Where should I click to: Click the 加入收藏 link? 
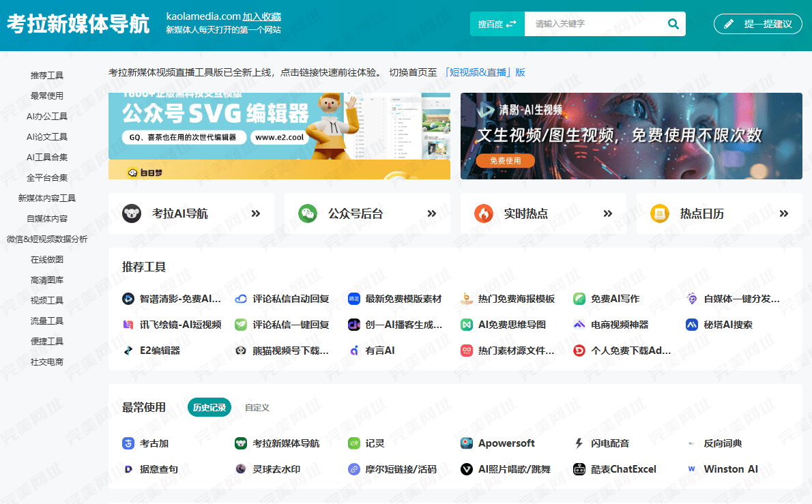262,16
